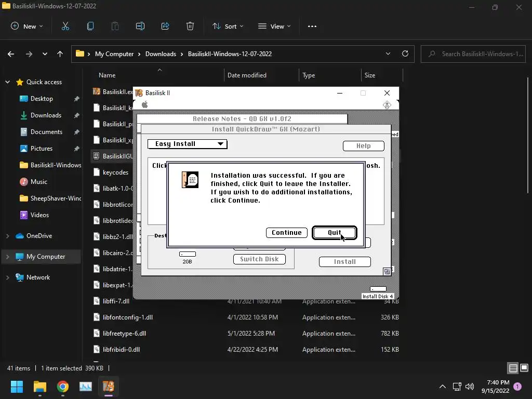Open the Windows Start menu
This screenshot has width=532, height=399.
coord(17,387)
